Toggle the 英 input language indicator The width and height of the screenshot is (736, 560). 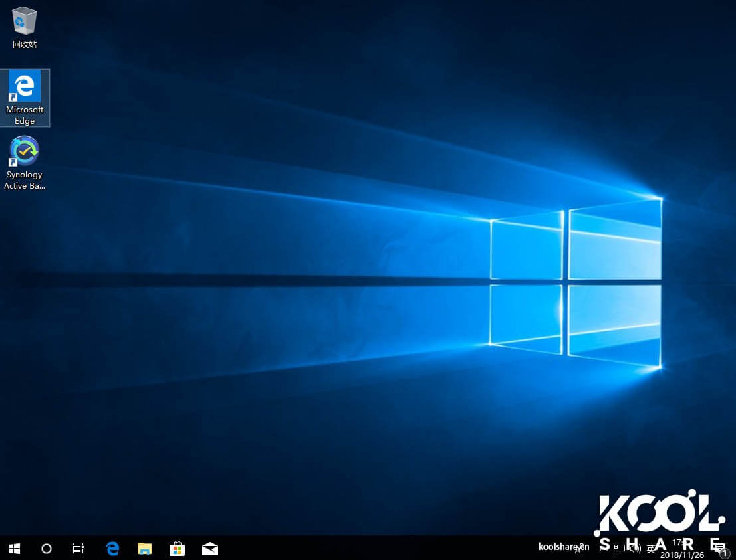click(652, 549)
